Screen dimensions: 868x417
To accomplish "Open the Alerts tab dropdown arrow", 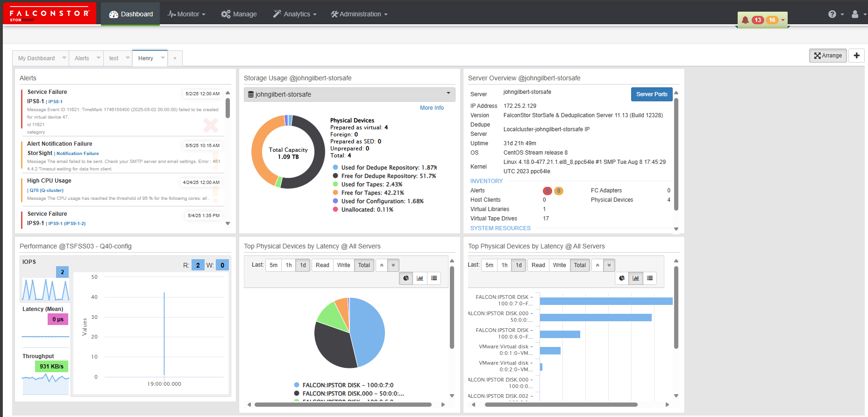I will [x=99, y=58].
